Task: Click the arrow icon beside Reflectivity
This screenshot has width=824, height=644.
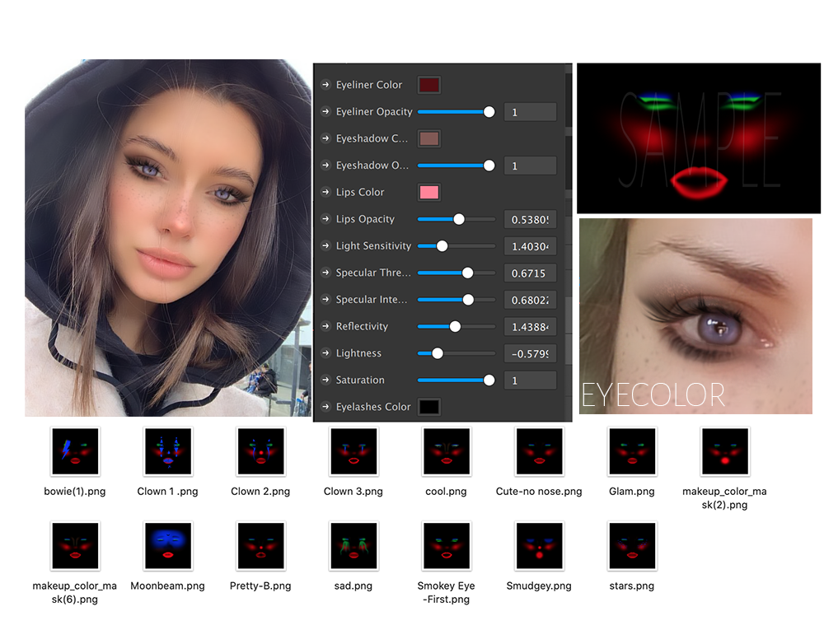Action: (325, 325)
